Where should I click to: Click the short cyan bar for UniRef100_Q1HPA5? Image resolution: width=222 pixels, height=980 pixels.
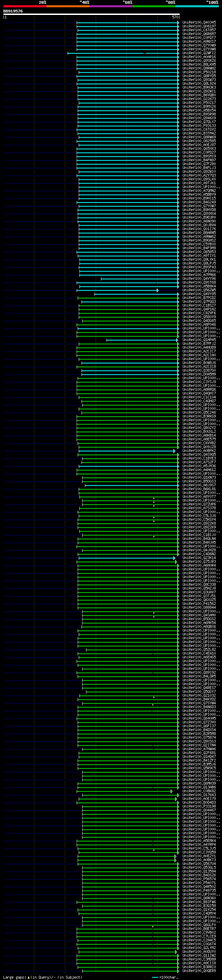pos(143,340)
